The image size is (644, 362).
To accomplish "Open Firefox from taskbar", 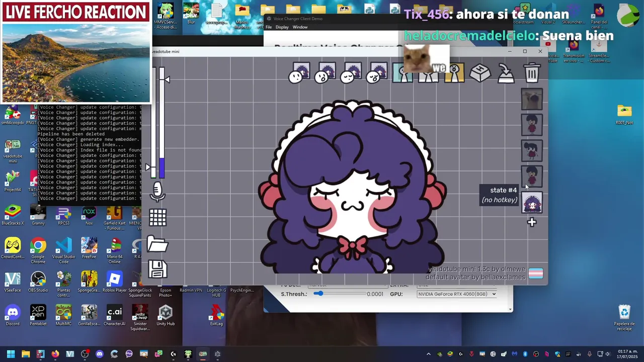I will click(55, 354).
